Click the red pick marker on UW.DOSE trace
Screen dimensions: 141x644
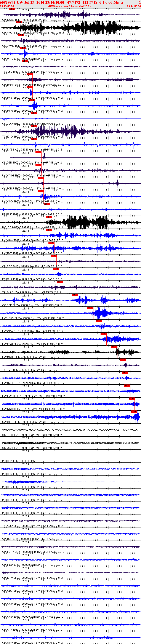(12, 9)
